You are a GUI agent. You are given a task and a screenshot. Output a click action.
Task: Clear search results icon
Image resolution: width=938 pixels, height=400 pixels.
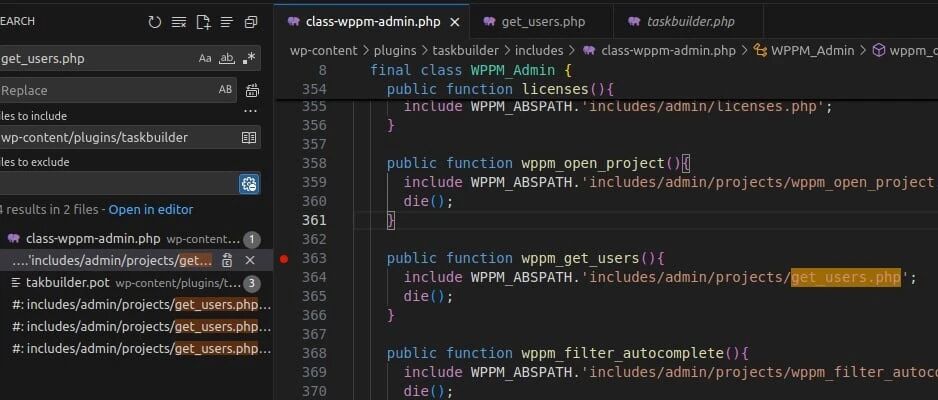(178, 22)
